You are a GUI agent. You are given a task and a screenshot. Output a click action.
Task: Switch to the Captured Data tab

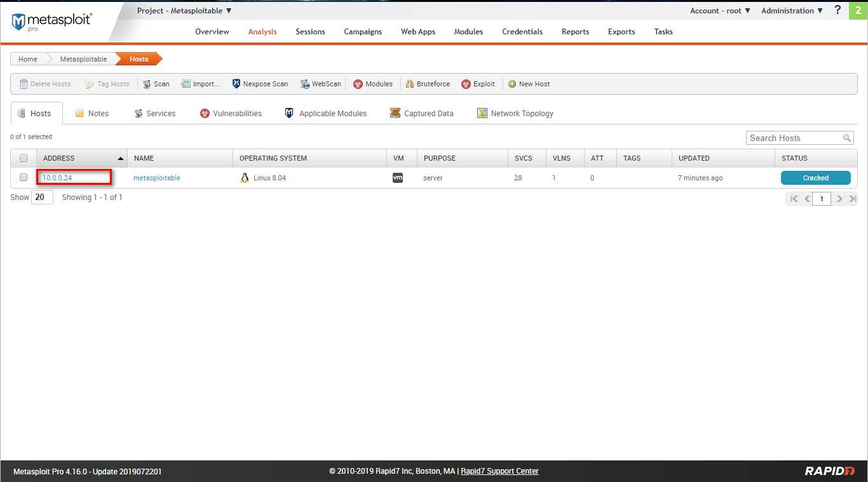[422, 113]
